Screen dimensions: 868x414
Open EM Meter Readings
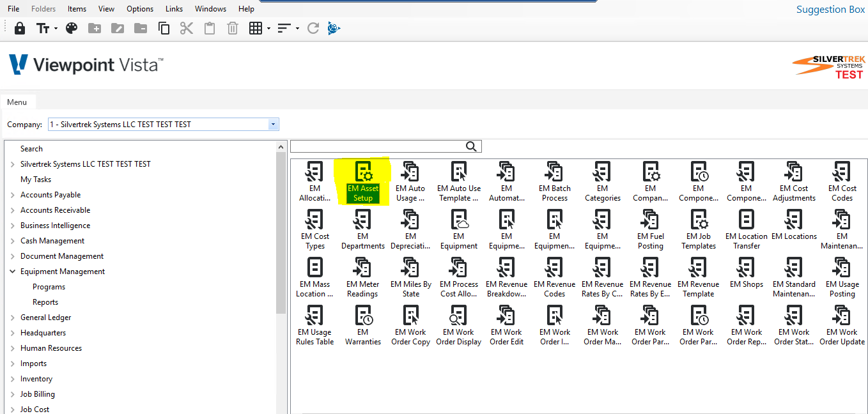tap(363, 278)
